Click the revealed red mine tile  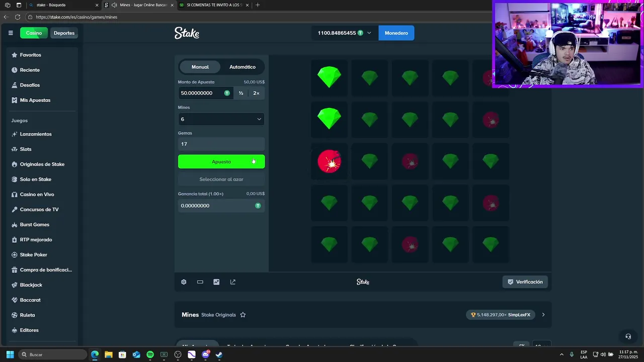(x=330, y=161)
